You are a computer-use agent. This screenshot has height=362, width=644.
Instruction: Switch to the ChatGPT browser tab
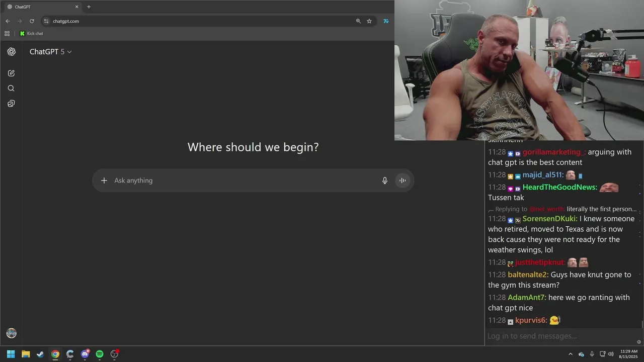[43, 7]
